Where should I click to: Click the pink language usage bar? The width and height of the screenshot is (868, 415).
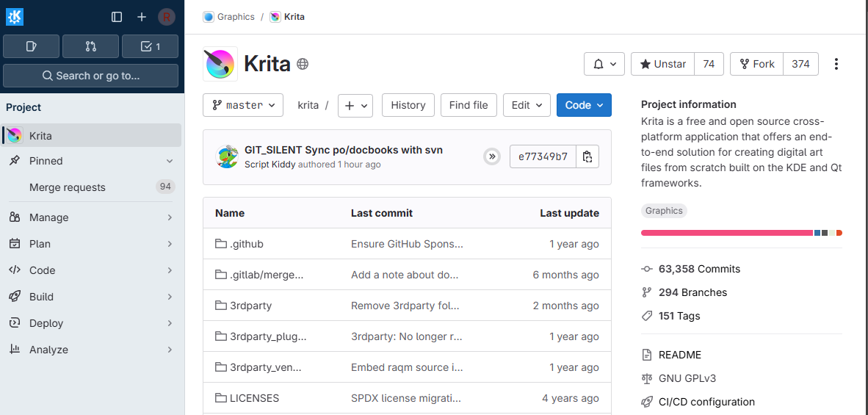tap(727, 233)
